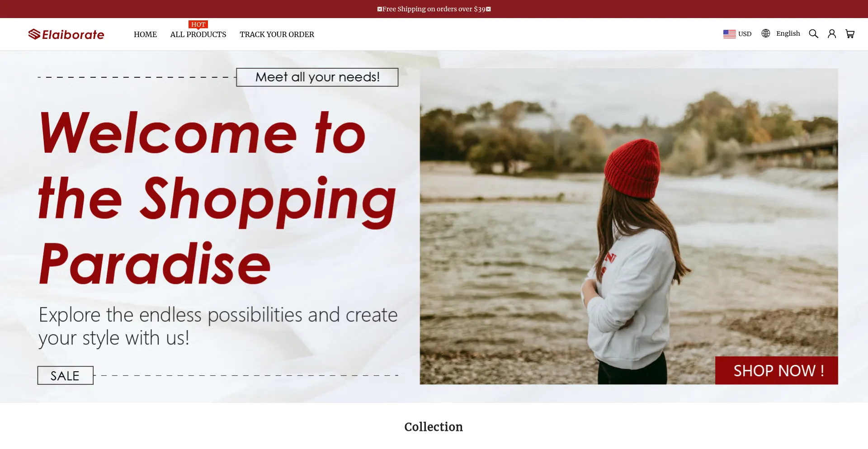Expand the USD currency selector
Viewport: 868px width, 449px height.
(x=737, y=34)
